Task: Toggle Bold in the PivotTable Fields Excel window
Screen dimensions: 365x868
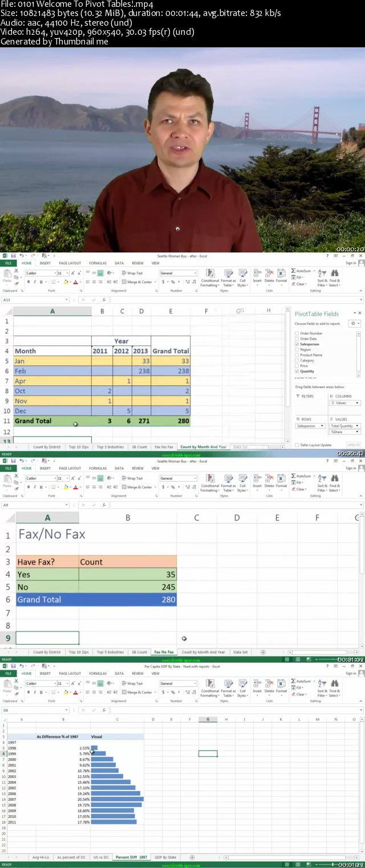Action: pos(29,282)
